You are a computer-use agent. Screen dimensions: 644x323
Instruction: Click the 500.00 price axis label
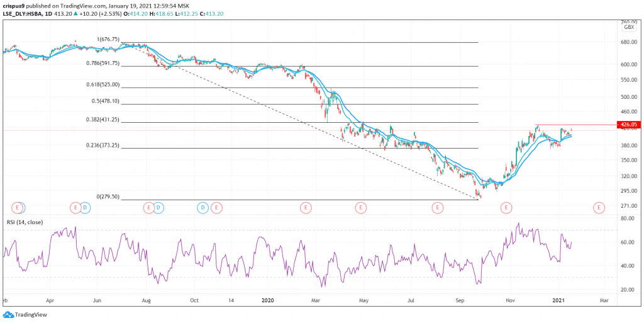pyautogui.click(x=629, y=97)
